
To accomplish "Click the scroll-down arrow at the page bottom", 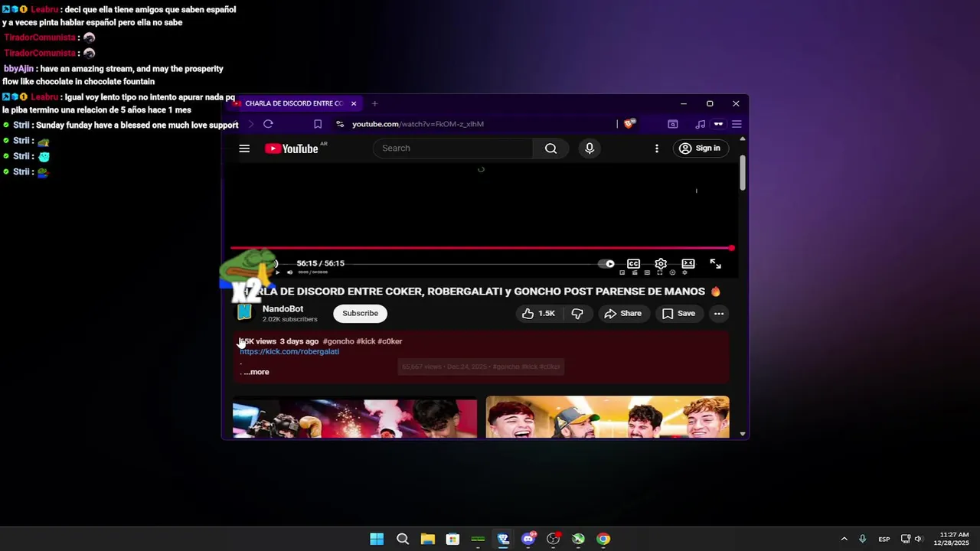I will [742, 434].
